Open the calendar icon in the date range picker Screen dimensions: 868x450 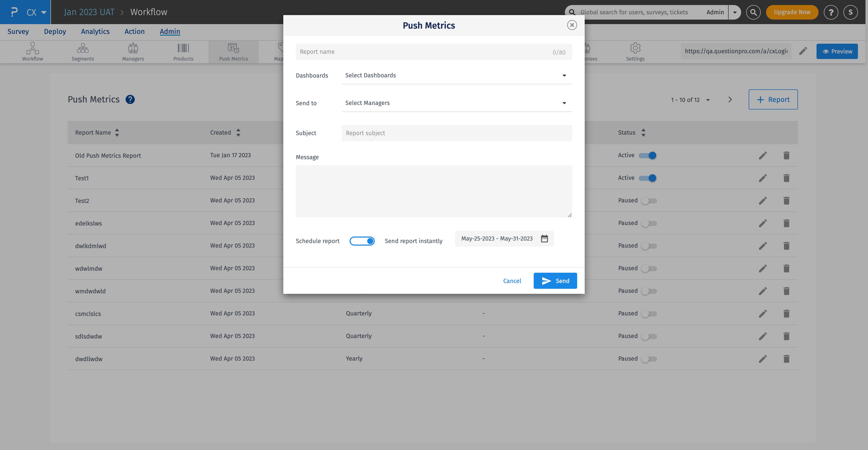pos(545,239)
